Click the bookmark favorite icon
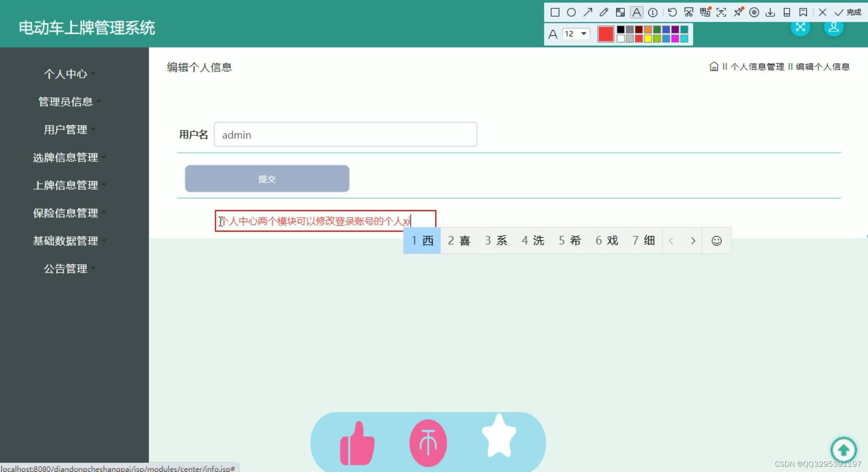Viewport: 868px width, 472px height. point(803,12)
